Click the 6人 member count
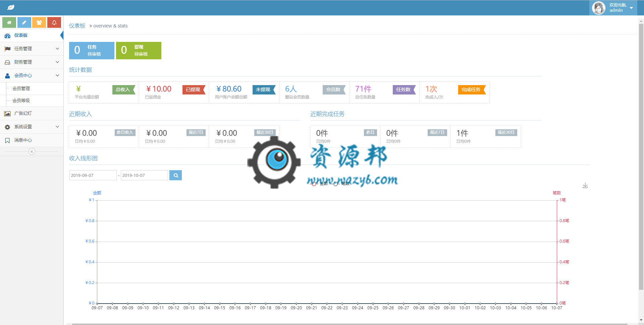This screenshot has width=644, height=325. click(x=291, y=89)
